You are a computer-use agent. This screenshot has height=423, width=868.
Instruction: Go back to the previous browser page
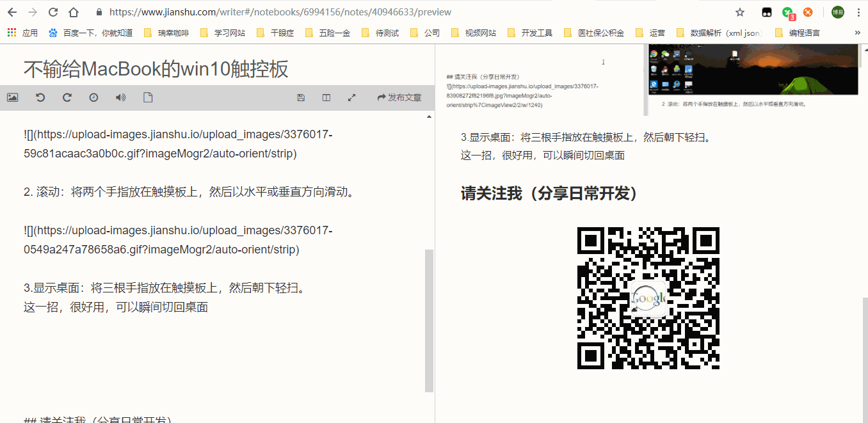click(12, 12)
